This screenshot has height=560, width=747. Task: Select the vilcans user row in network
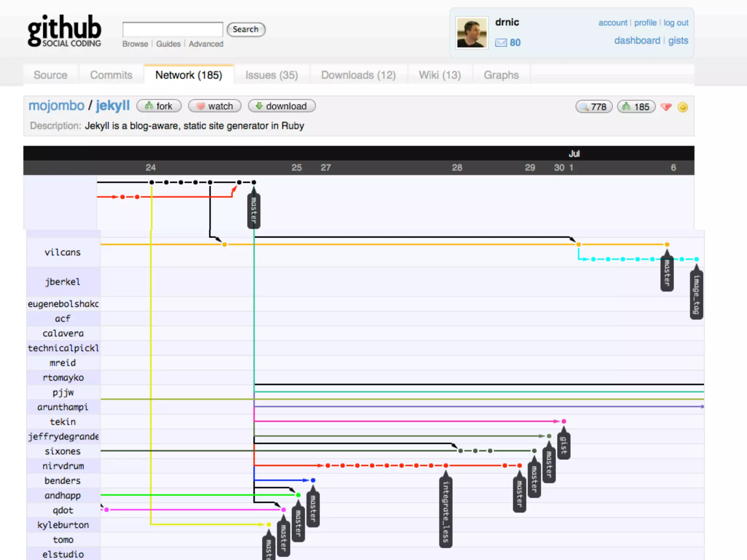tap(62, 252)
